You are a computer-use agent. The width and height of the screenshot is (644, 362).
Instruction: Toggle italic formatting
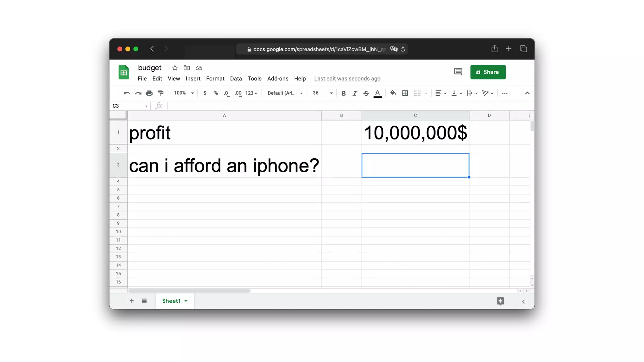pos(355,93)
